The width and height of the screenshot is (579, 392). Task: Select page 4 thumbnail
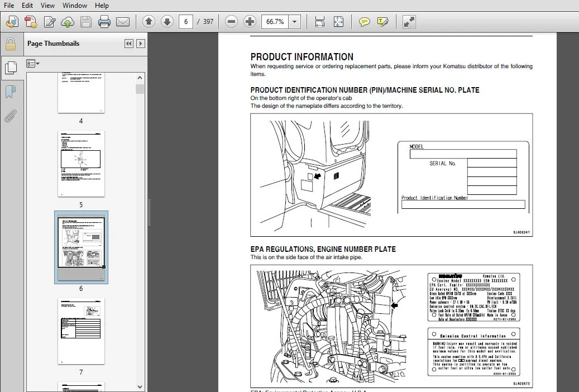[81, 93]
